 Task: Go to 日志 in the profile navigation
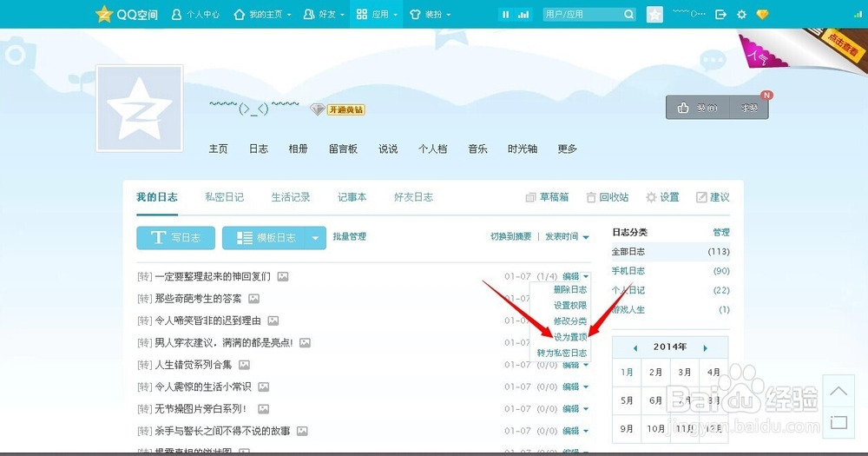(x=258, y=149)
